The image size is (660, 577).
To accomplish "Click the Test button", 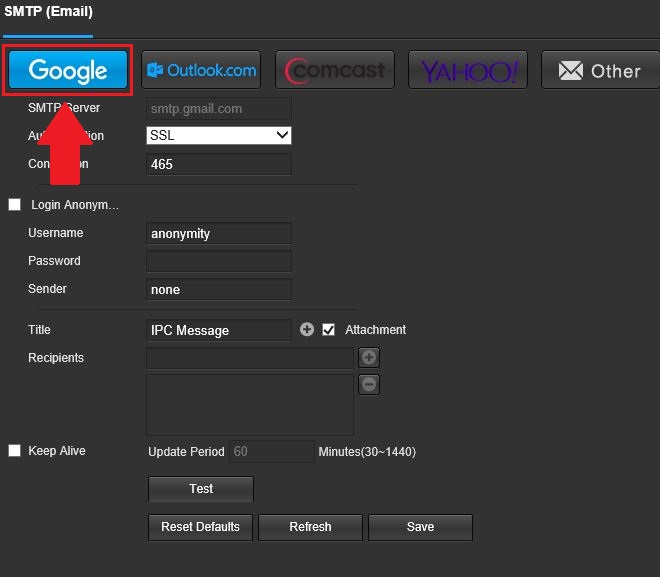I will [201, 489].
